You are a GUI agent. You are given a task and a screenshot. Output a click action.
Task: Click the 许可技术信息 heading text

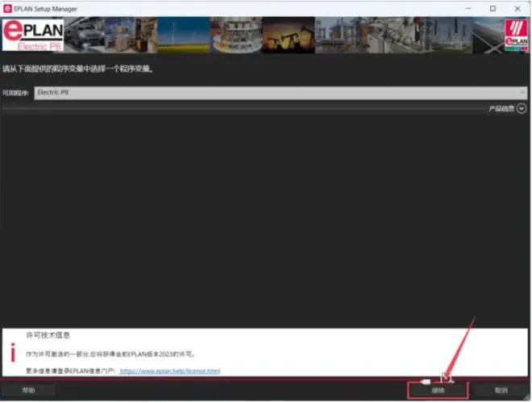(x=48, y=335)
